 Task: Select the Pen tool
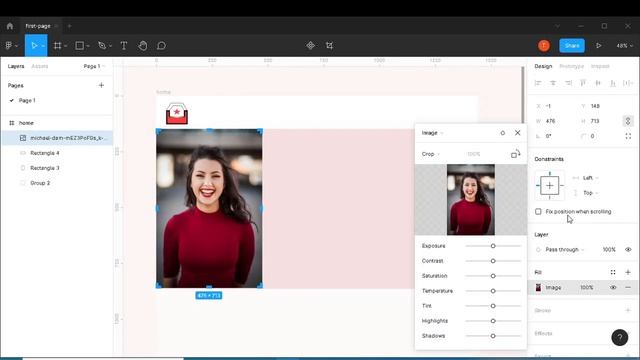[102, 46]
